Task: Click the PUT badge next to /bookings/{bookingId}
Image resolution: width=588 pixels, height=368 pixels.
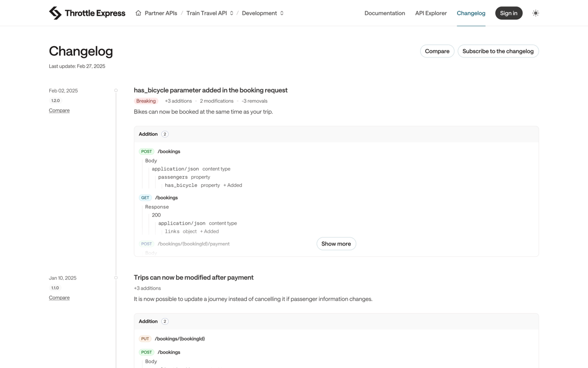Action: tap(144, 338)
